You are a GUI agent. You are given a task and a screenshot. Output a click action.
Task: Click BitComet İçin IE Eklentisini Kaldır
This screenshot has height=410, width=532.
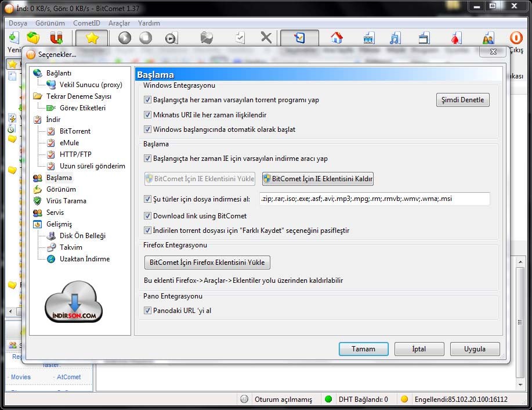(x=317, y=179)
